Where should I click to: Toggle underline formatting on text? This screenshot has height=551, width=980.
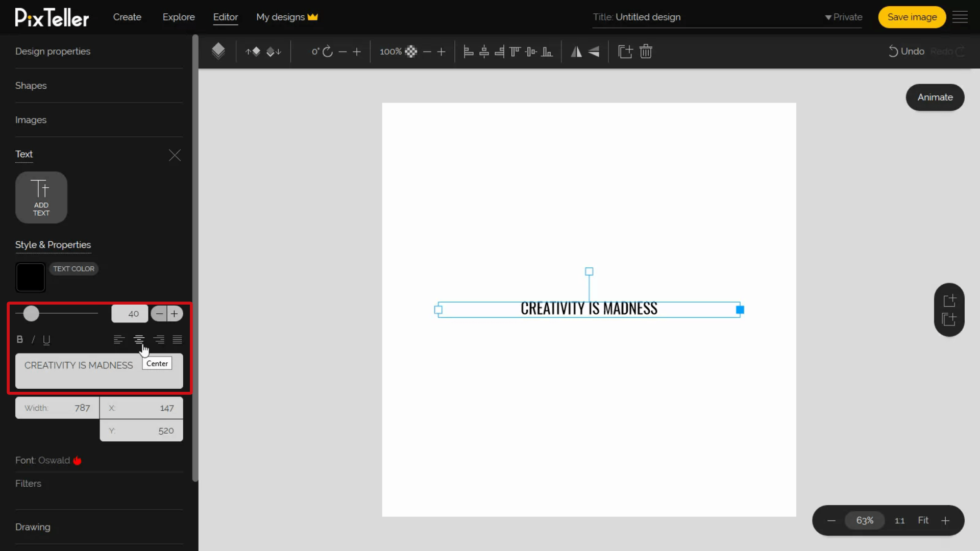pos(46,339)
